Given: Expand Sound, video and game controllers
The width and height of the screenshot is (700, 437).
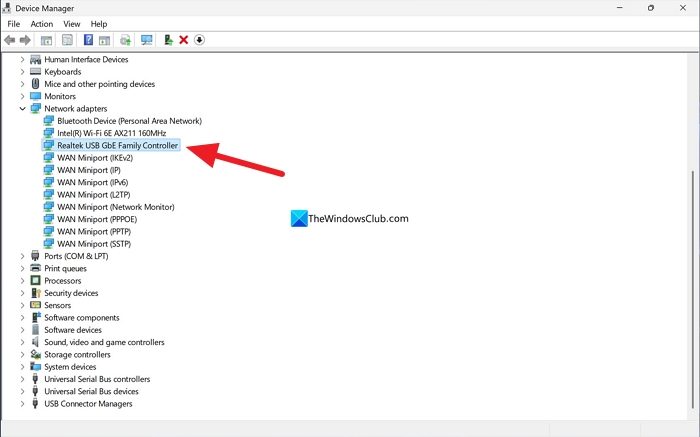Looking at the screenshot, I should tap(22, 342).
